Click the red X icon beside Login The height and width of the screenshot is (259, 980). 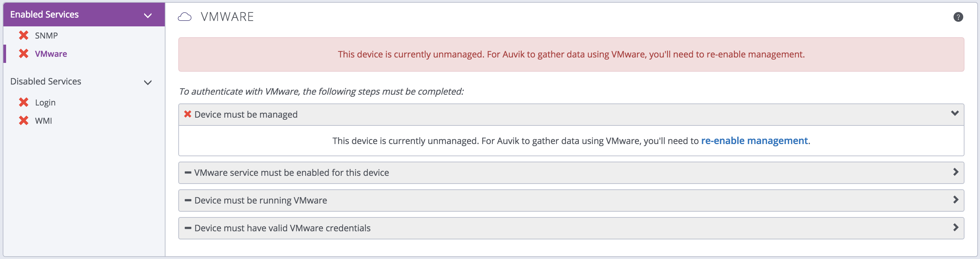pos(24,102)
